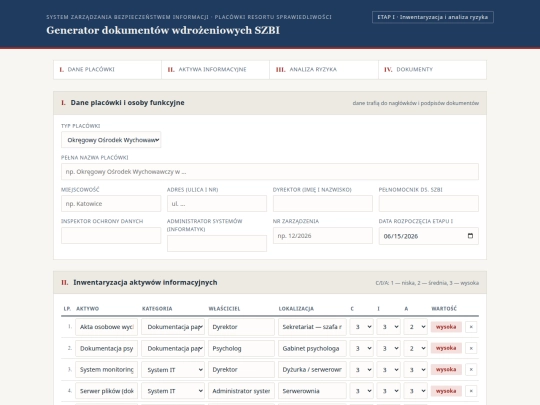
Task: Edit location Gabinet psychologa
Action: (x=312, y=348)
